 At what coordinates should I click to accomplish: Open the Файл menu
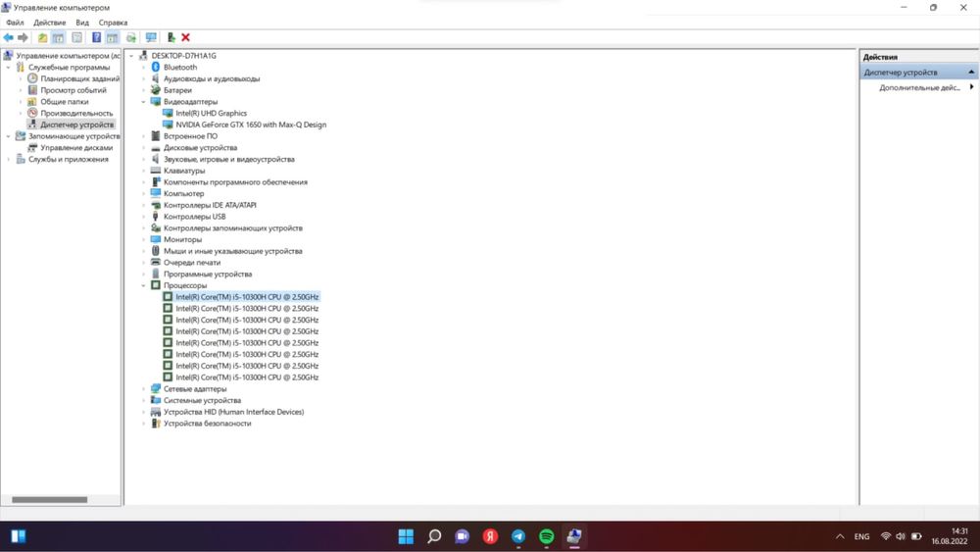point(15,23)
